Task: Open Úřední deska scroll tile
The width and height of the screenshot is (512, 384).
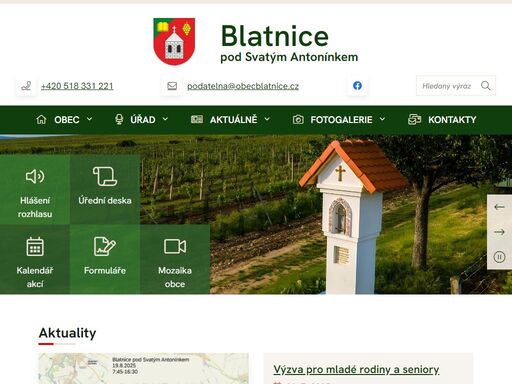Action: click(105, 189)
